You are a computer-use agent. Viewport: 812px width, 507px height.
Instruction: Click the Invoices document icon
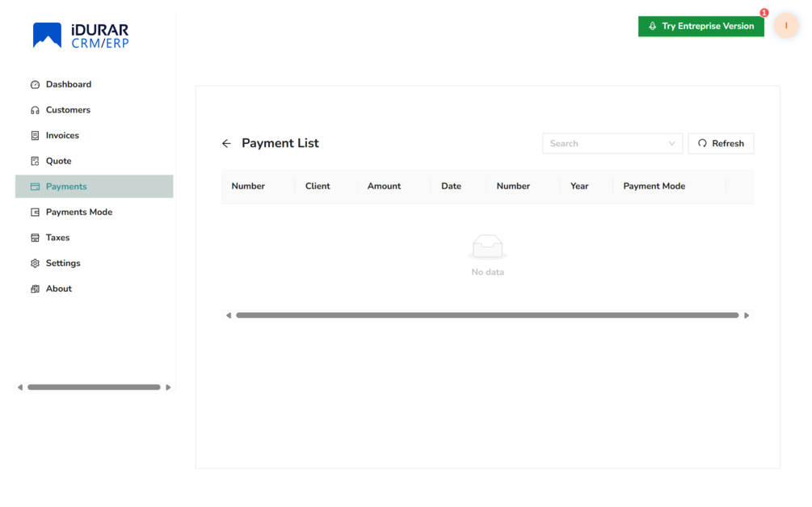point(35,135)
